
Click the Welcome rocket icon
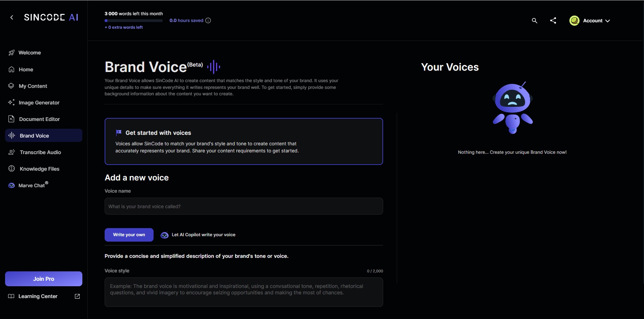click(11, 53)
